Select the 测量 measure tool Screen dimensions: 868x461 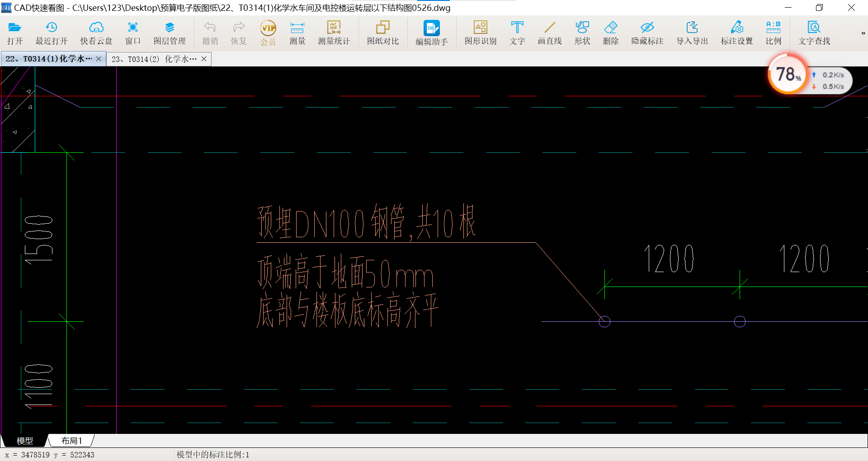[x=297, y=33]
